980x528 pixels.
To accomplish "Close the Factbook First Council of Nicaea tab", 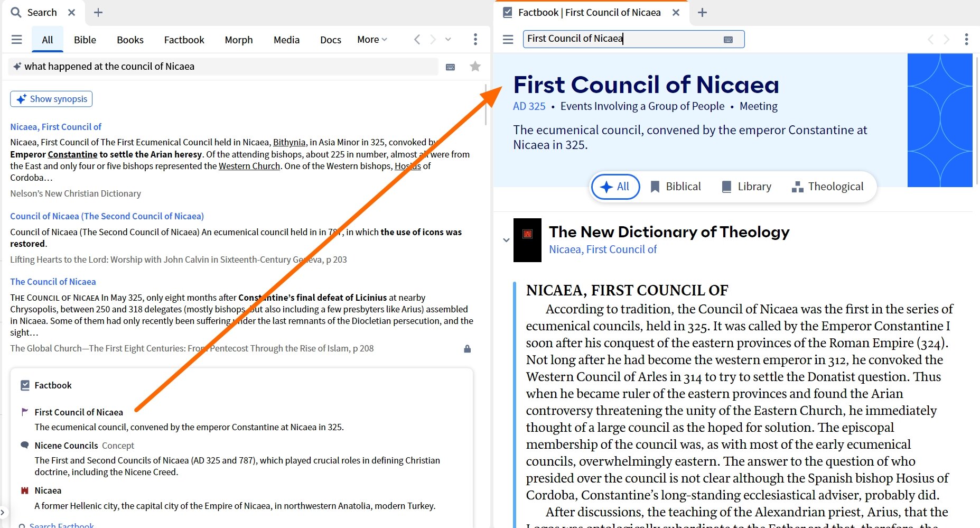I will 676,12.
